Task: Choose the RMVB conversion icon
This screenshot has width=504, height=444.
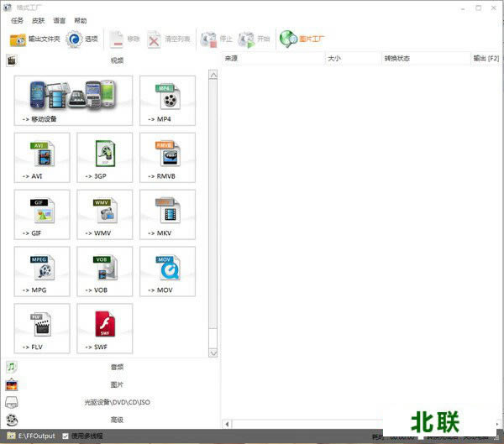Action: (x=167, y=157)
